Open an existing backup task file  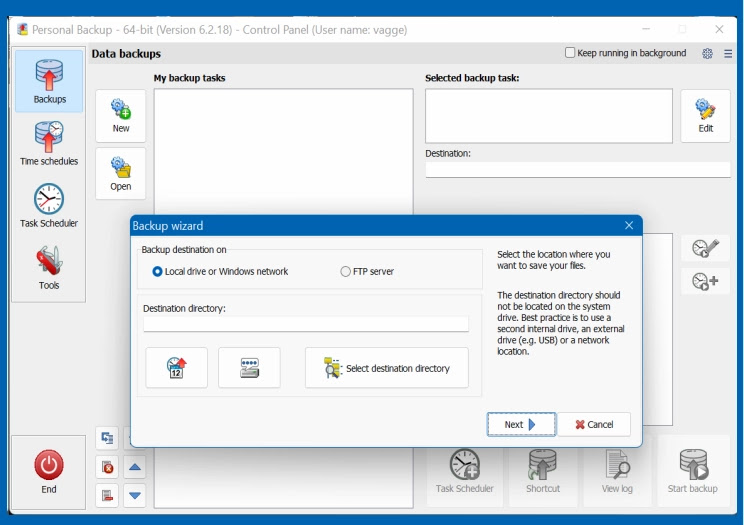tap(121, 174)
